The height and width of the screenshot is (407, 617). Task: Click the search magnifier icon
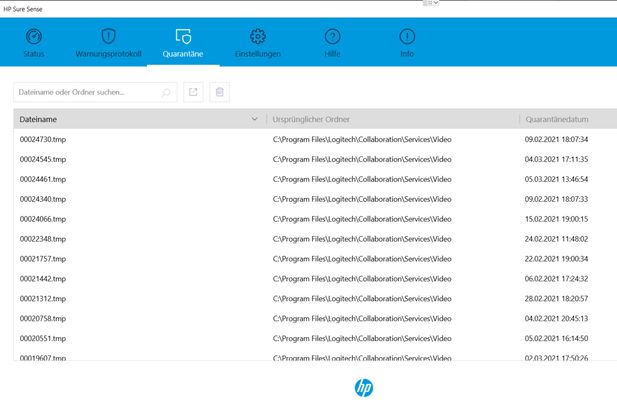(x=166, y=92)
